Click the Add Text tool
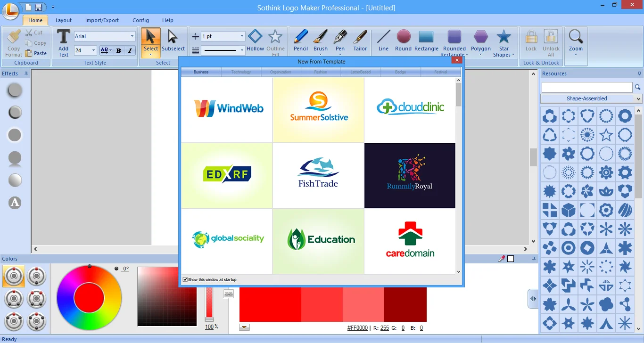644x343 pixels. [x=64, y=43]
